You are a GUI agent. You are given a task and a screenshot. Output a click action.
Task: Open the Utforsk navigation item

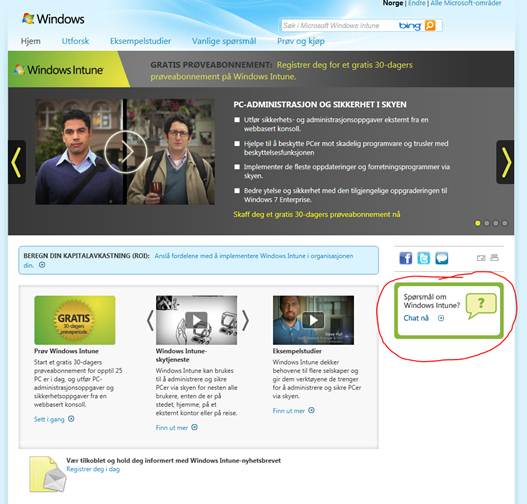tap(75, 41)
